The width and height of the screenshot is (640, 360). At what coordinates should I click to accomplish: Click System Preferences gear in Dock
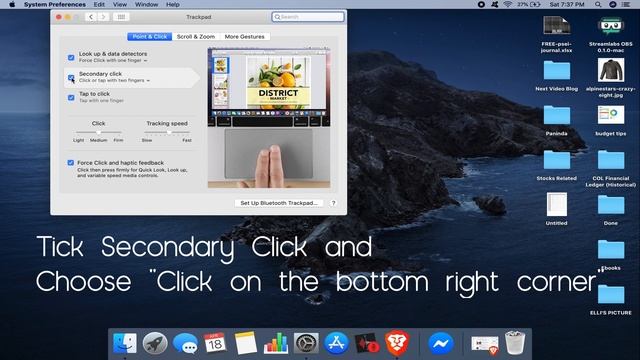click(x=306, y=343)
